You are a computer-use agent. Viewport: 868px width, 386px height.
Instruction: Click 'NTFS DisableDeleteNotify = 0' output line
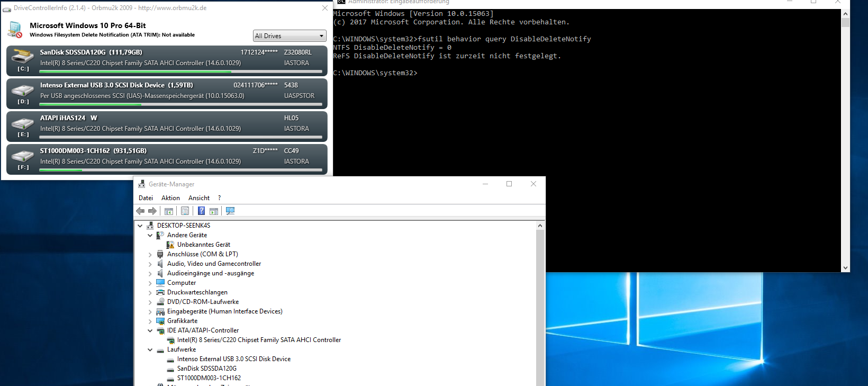(x=392, y=48)
